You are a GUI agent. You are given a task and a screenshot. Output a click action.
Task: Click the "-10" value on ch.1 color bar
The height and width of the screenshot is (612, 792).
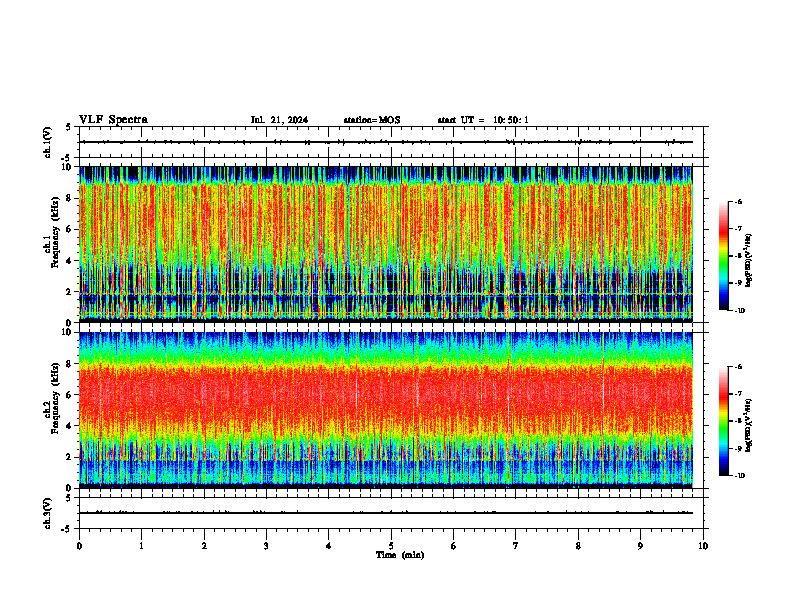(740, 311)
